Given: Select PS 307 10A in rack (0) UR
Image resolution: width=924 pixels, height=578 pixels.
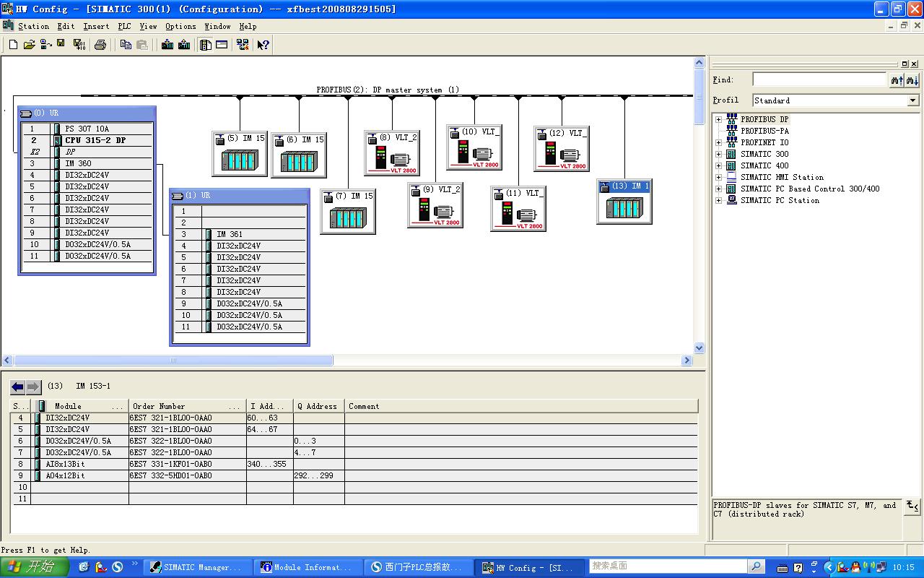Looking at the screenshot, I should click(x=87, y=129).
